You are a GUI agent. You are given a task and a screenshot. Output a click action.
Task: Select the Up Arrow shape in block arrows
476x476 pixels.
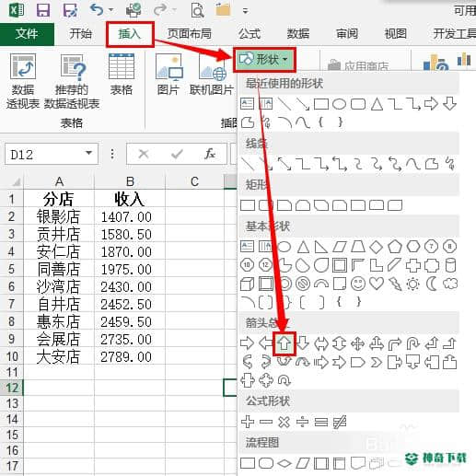click(x=284, y=343)
